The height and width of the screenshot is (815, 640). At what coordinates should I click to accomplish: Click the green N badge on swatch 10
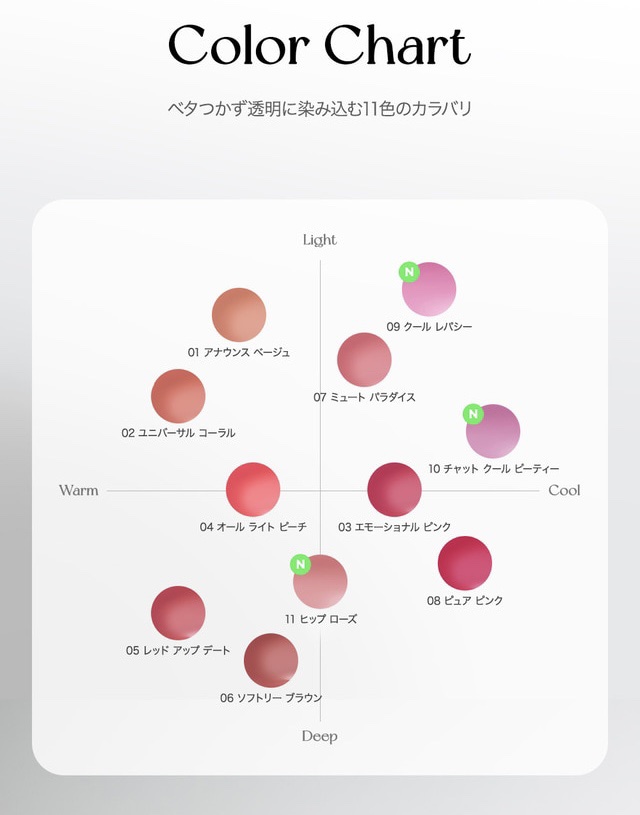473,414
